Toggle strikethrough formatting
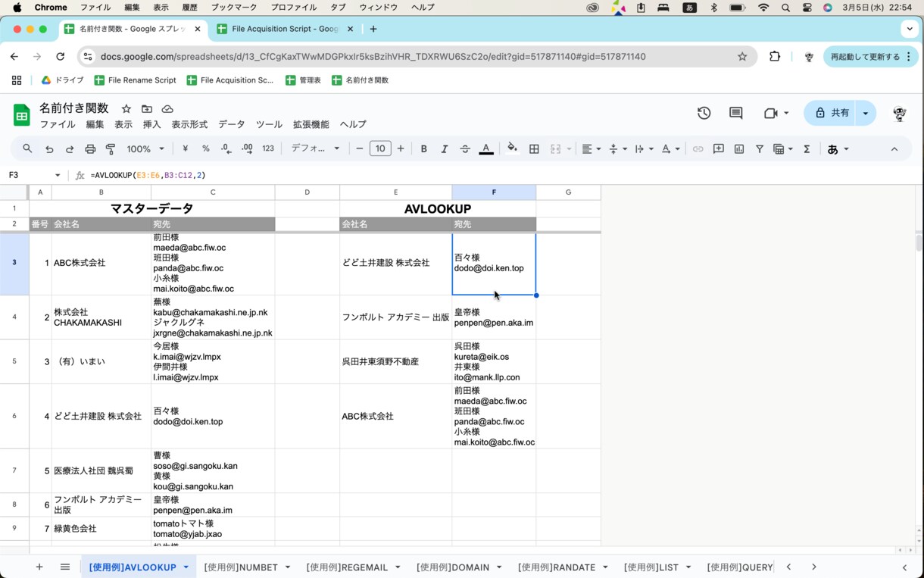924x578 pixels. pos(465,149)
